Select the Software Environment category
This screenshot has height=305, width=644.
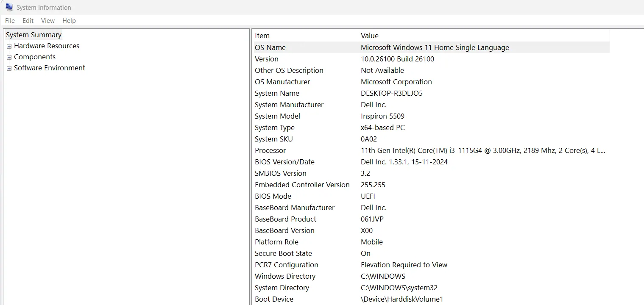pos(50,68)
